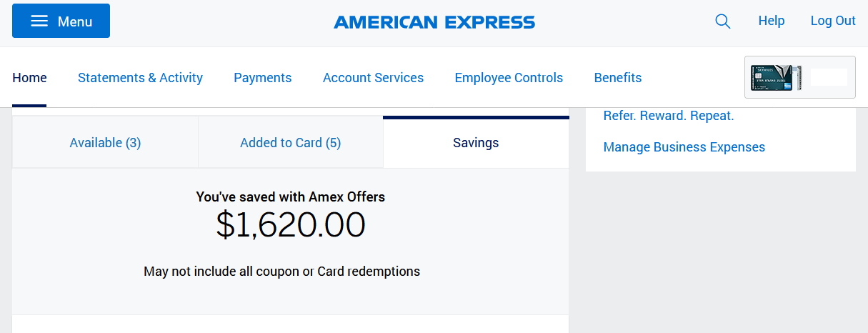Viewport: 868px width, 333px height.
Task: Select the Savings tab
Action: click(476, 143)
